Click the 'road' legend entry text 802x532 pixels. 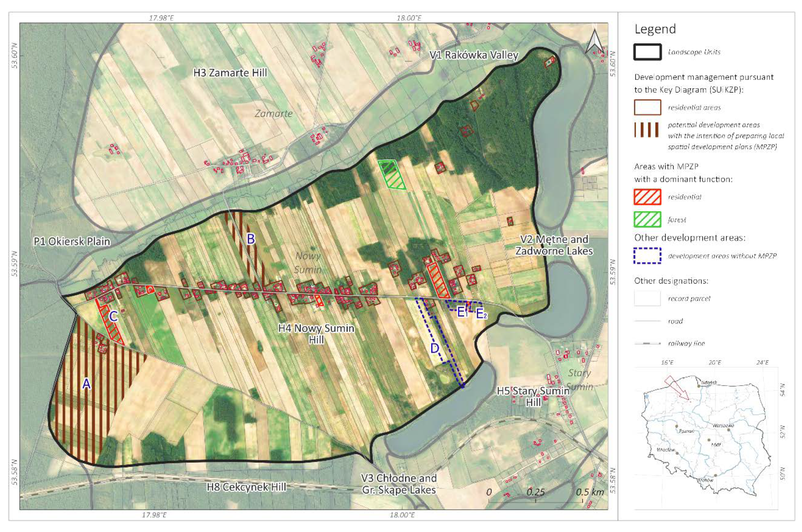point(675,321)
